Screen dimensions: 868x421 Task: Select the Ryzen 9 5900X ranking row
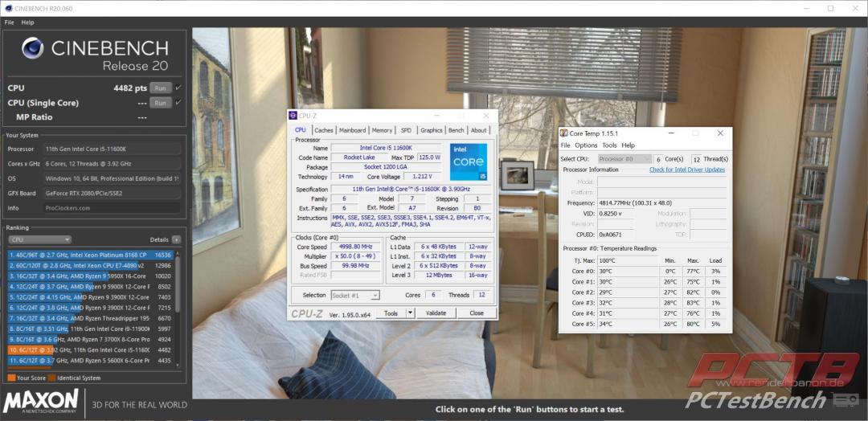[x=90, y=287]
